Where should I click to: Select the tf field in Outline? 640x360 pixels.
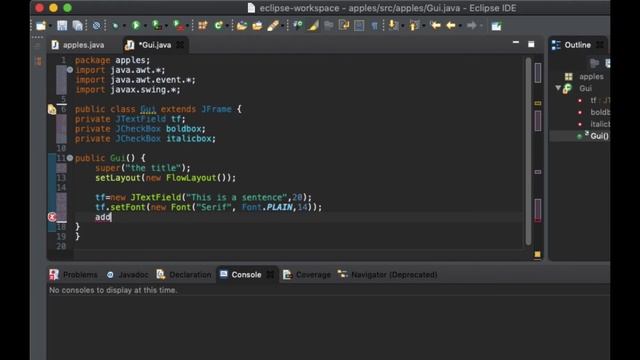tap(593, 100)
